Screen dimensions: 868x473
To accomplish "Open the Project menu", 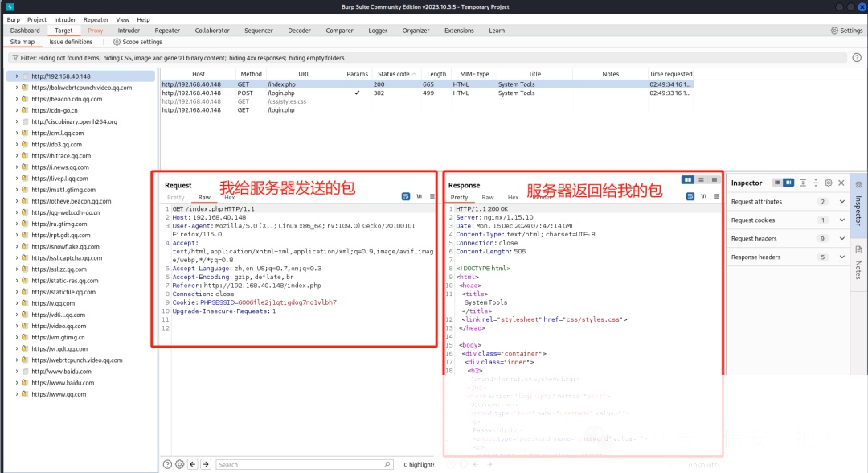I will (x=36, y=19).
